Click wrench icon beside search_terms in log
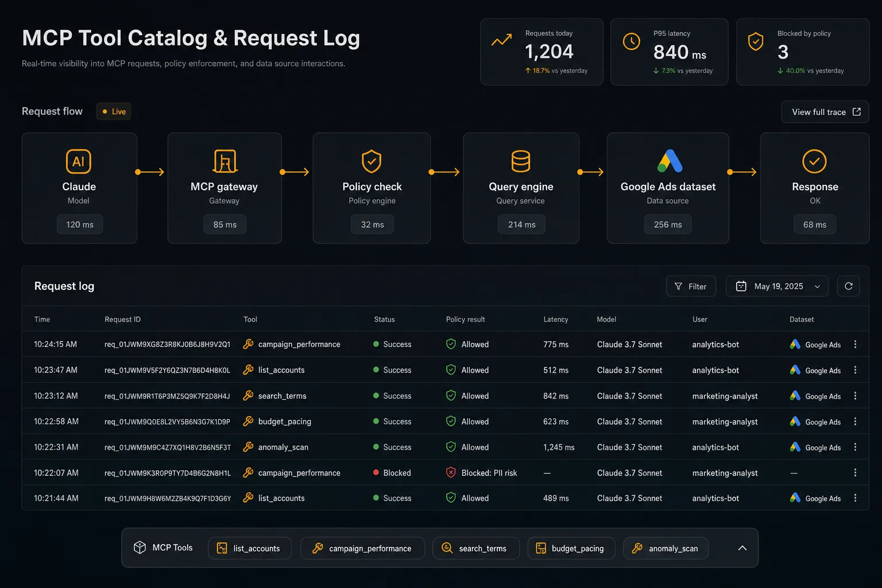The width and height of the screenshot is (882, 588). coord(248,396)
